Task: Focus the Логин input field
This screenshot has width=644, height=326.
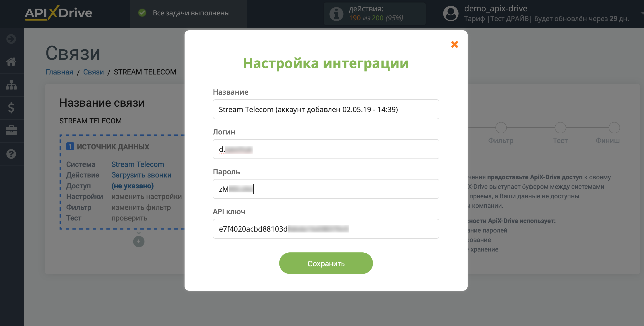Action: (x=326, y=149)
